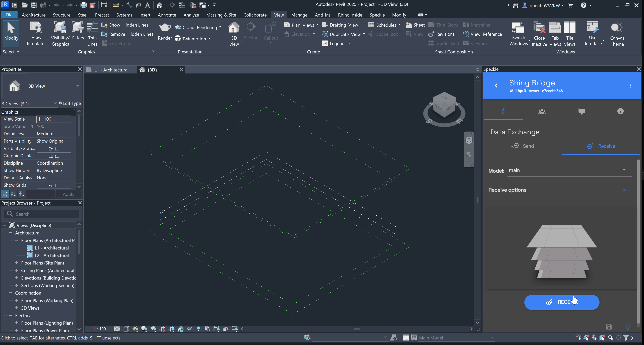Open the Architecture ribbon tab
The width and height of the screenshot is (644, 345).
tap(33, 15)
